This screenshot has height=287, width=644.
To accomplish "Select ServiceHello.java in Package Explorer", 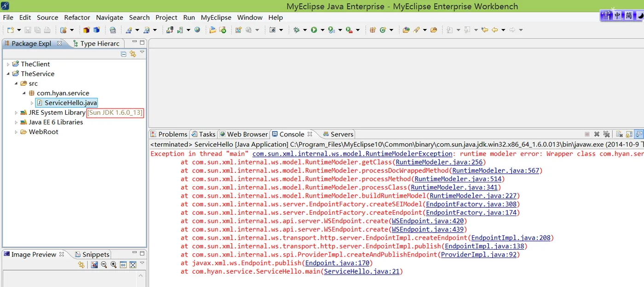I will [67, 103].
